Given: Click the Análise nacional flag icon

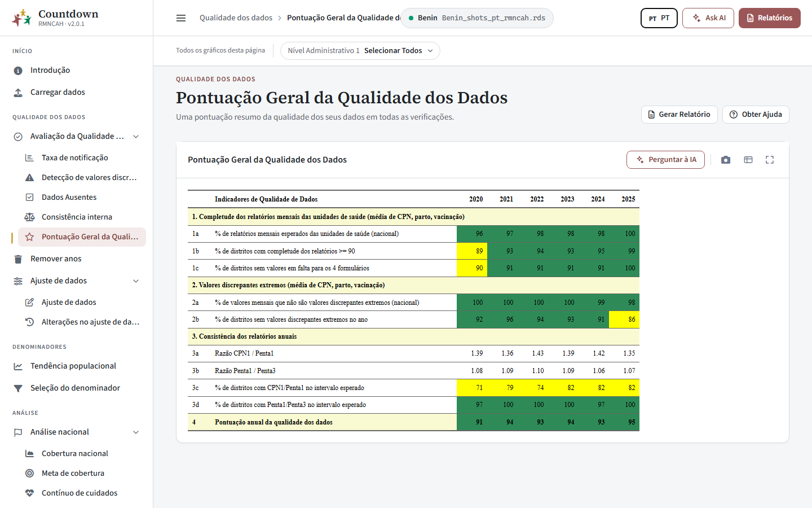Looking at the screenshot, I should 18,432.
